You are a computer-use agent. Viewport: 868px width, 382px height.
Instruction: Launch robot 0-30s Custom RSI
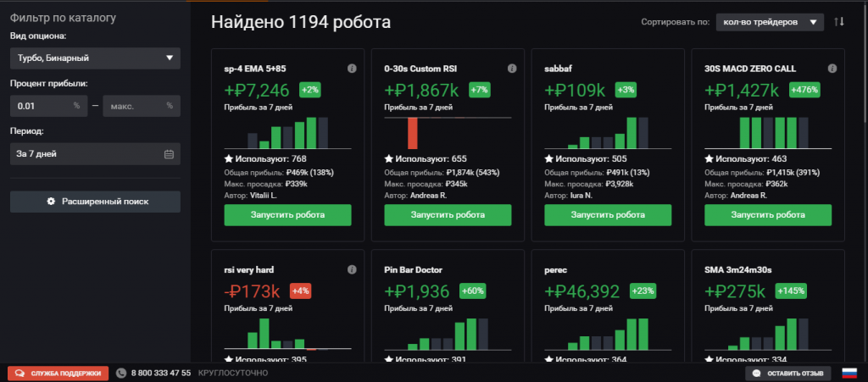[x=448, y=215]
